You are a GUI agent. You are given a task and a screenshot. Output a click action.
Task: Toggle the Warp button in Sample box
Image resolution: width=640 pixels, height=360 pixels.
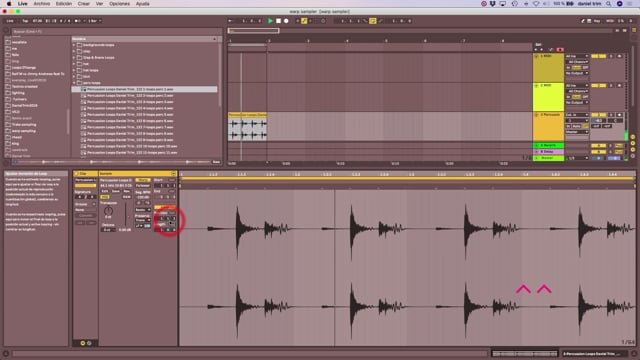pyautogui.click(x=143, y=180)
